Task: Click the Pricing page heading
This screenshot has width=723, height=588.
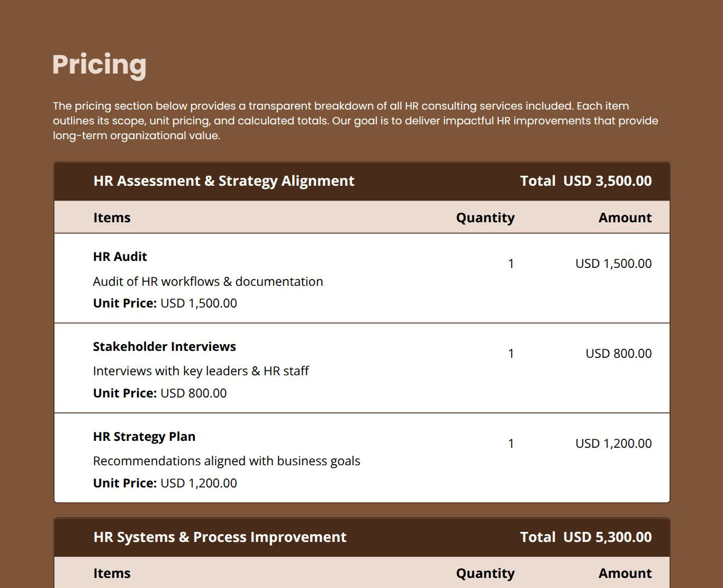Action: (99, 65)
